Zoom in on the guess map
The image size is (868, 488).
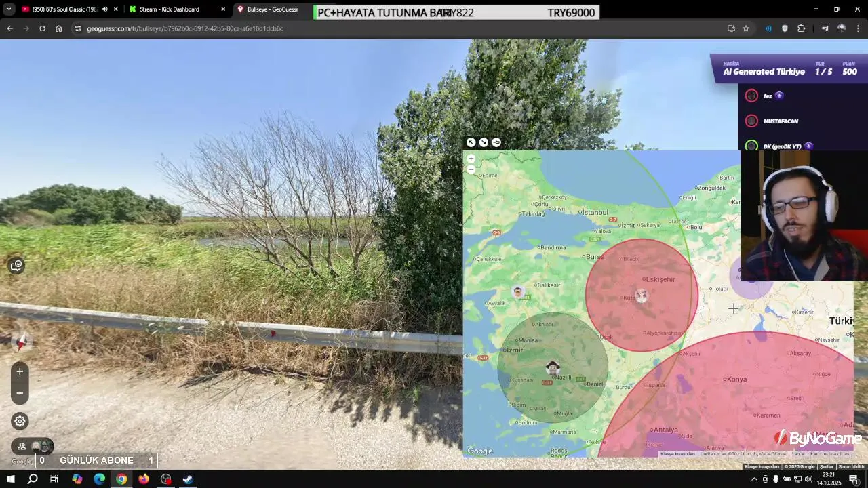(x=471, y=159)
